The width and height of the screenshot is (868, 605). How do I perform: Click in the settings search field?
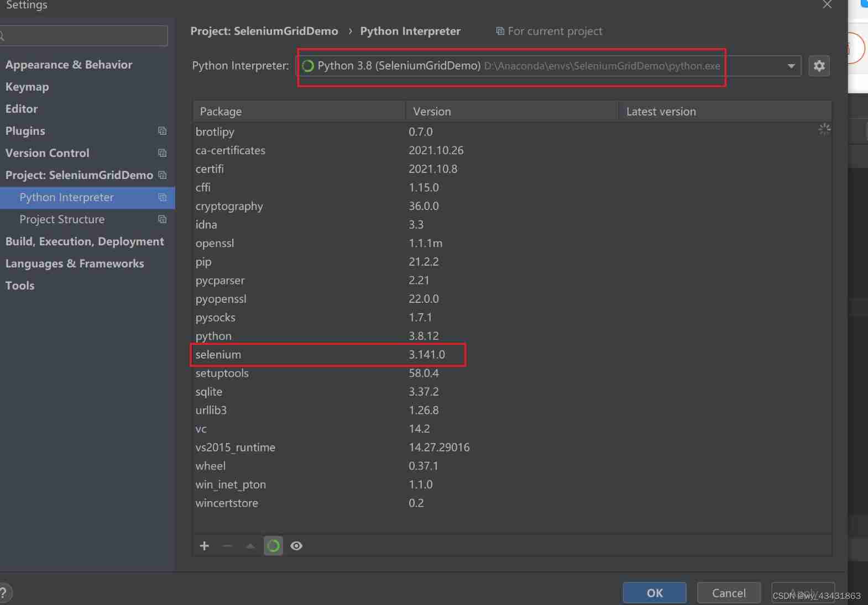[x=86, y=36]
